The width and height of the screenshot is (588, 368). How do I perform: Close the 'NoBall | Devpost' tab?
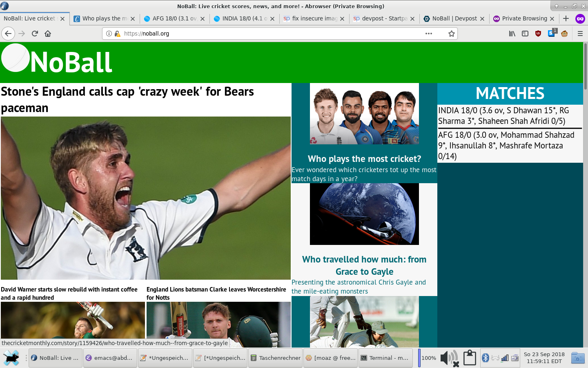pos(482,19)
